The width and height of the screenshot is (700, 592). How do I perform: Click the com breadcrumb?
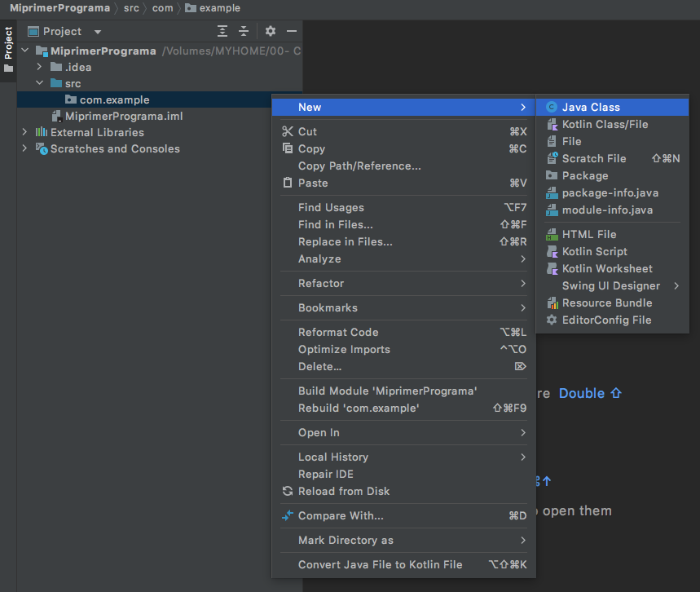coord(162,8)
